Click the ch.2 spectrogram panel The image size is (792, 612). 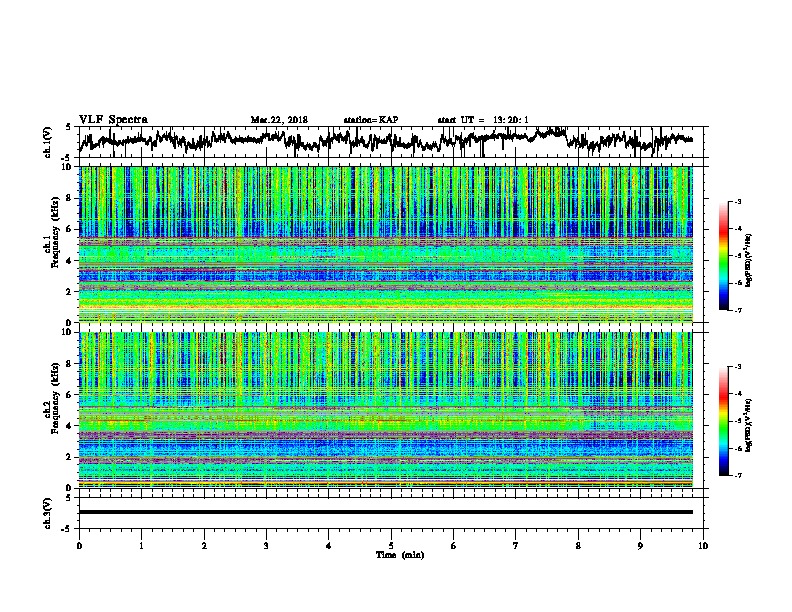click(x=386, y=410)
